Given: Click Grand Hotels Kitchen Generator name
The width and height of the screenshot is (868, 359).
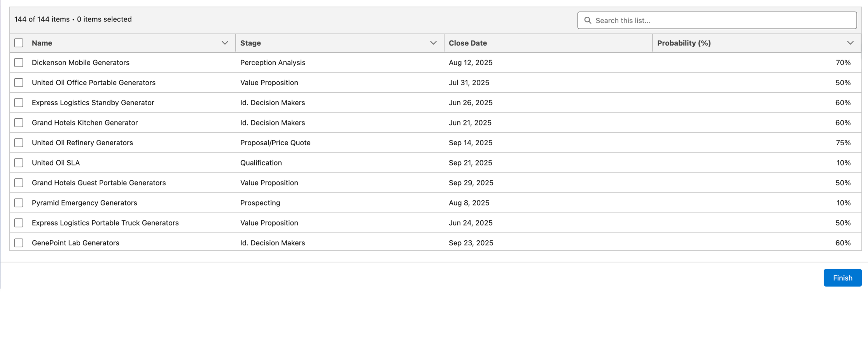Looking at the screenshot, I should click(85, 123).
